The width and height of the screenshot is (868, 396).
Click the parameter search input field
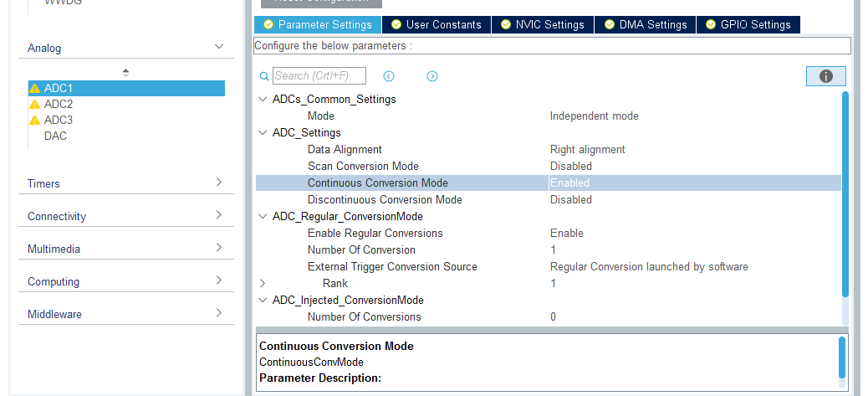click(319, 76)
